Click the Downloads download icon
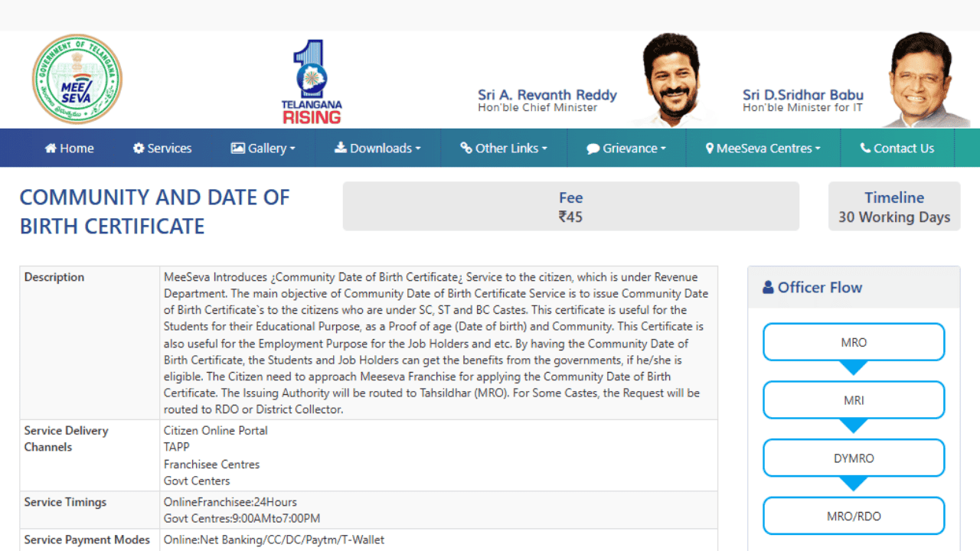The height and width of the screenshot is (551, 980). 341,148
